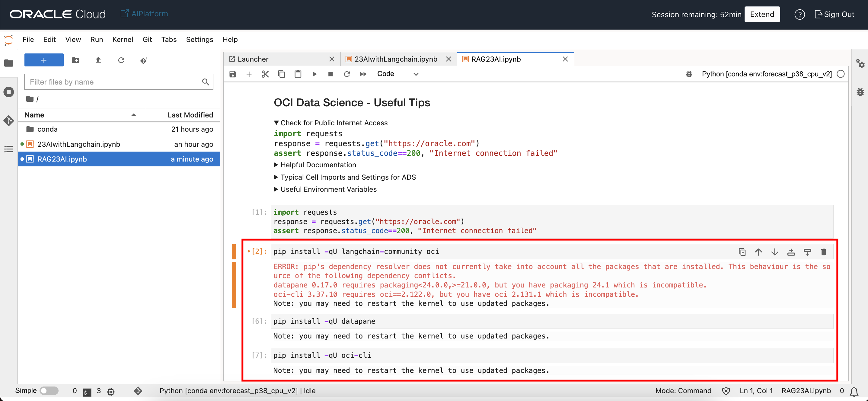Collapse cell 2 using the orange bar
This screenshot has width=868, height=401.
(234, 252)
